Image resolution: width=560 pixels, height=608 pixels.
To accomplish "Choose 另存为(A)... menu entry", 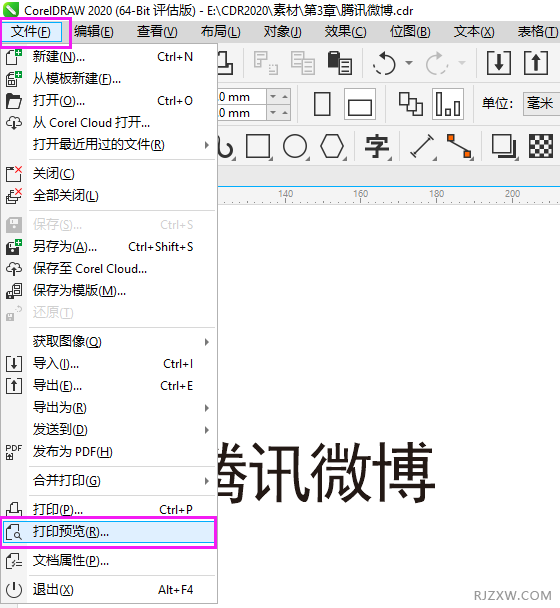I will click(109, 247).
